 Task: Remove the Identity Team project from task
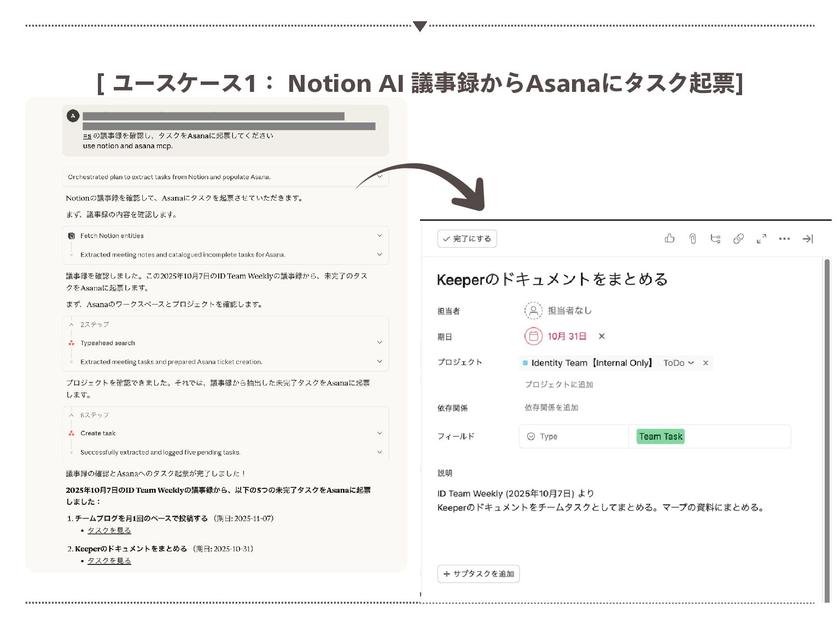705,363
